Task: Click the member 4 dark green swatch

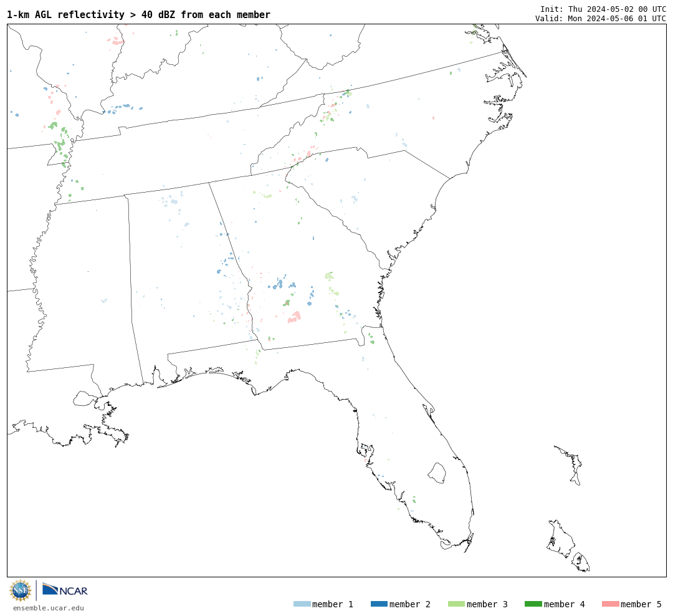Action: 533,604
